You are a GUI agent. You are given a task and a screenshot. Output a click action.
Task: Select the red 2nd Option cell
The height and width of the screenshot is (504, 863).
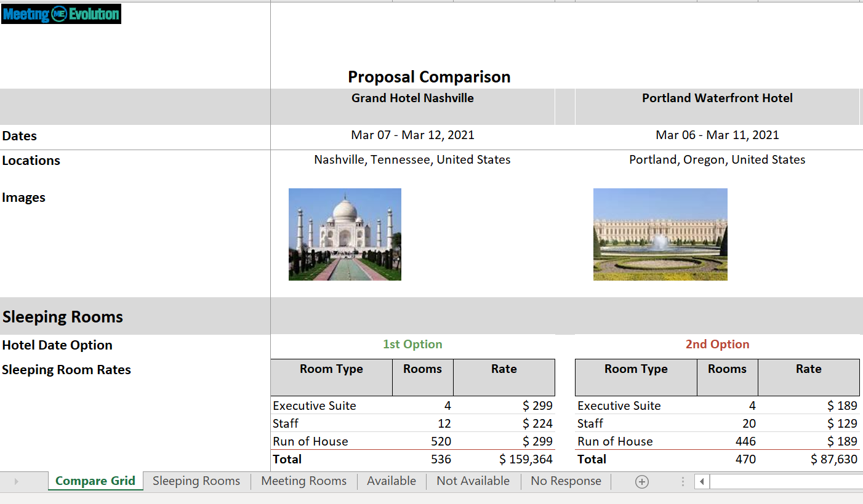(717, 345)
